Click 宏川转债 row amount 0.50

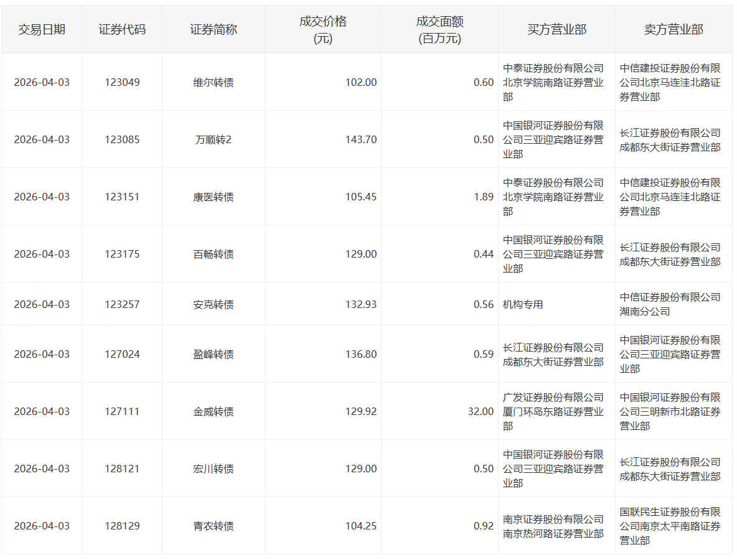click(484, 469)
